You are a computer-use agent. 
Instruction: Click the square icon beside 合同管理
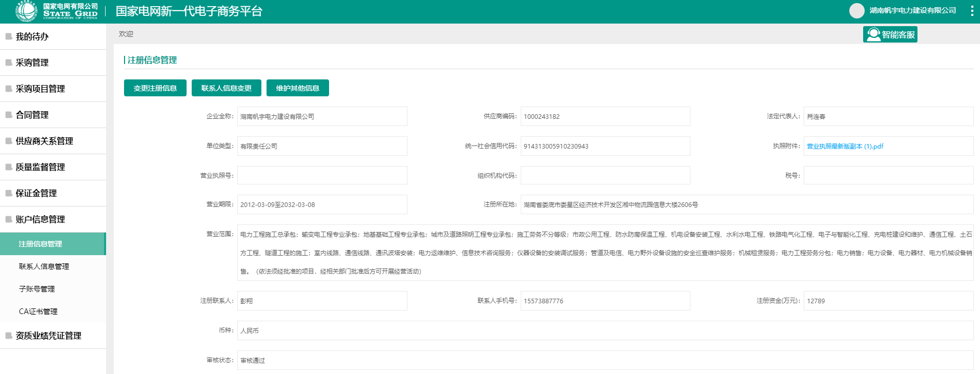tap(9, 115)
